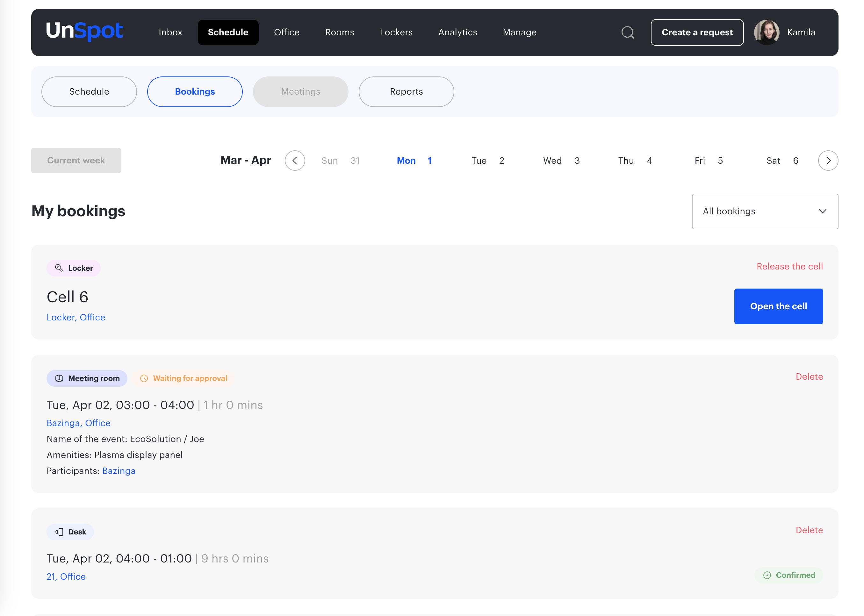Switch to the Meetings sub-tab
Screen dimensions: 864x616
[x=300, y=91]
